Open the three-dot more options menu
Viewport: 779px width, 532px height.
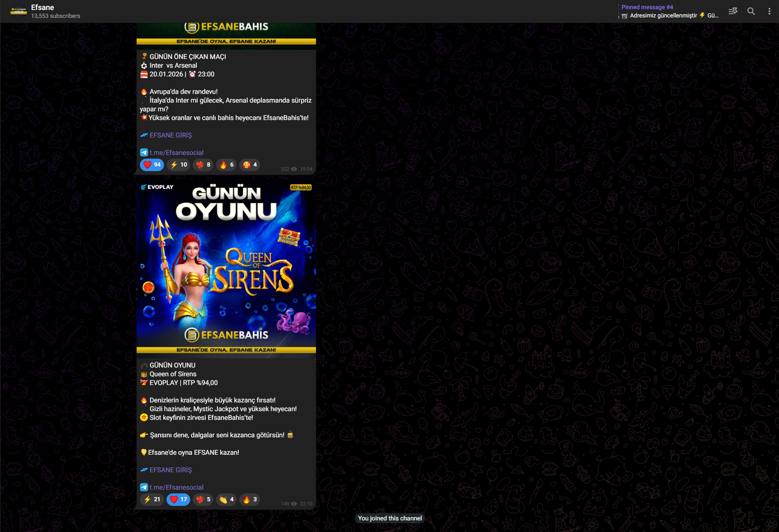769,11
